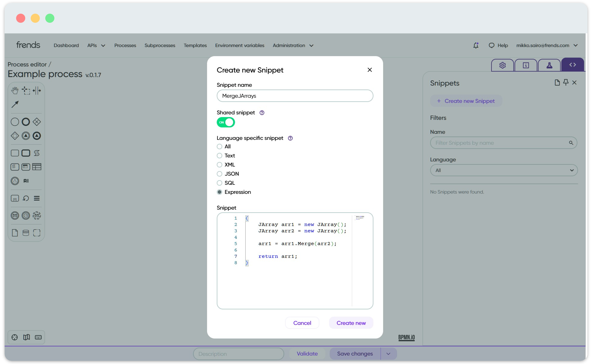Click the Snippet name input field

295,96
